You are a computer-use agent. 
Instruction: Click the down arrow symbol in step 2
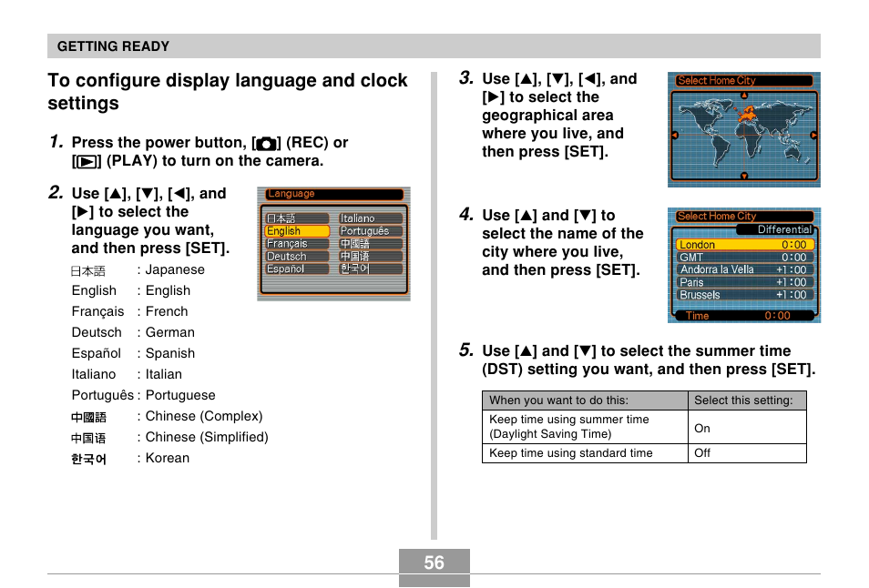[148, 194]
